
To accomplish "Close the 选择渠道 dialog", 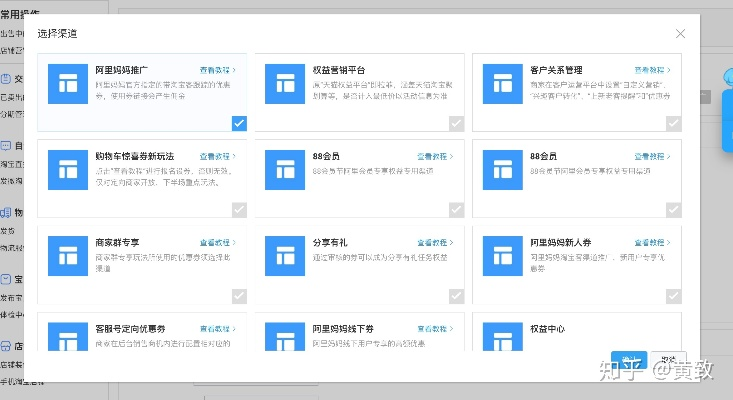I will [681, 34].
